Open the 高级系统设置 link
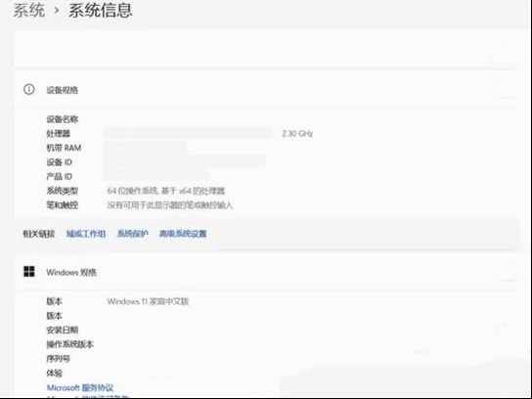532x399 pixels. click(x=183, y=234)
